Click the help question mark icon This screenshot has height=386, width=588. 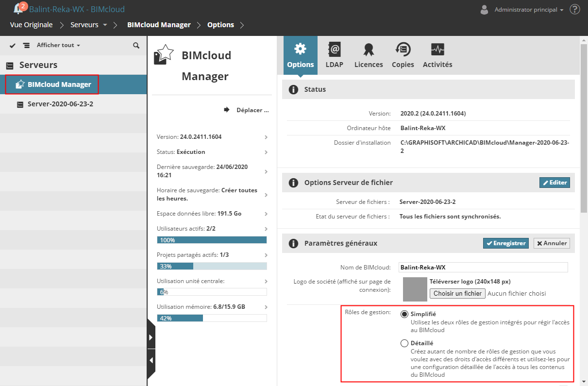pos(575,9)
